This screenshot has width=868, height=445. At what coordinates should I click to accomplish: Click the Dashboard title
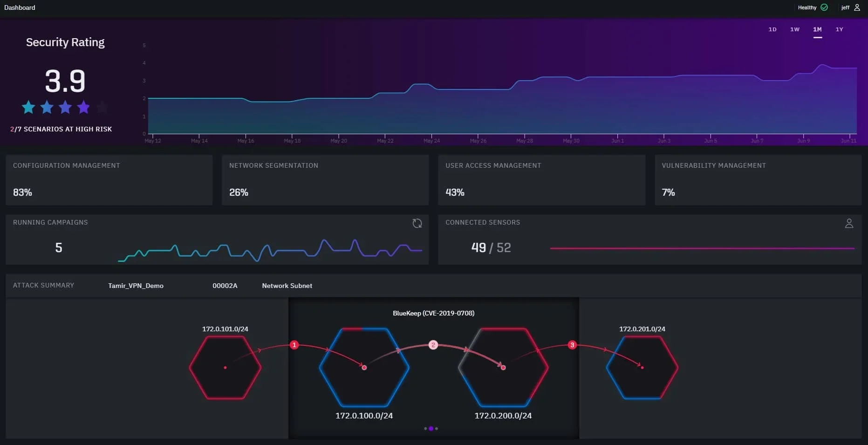point(20,7)
